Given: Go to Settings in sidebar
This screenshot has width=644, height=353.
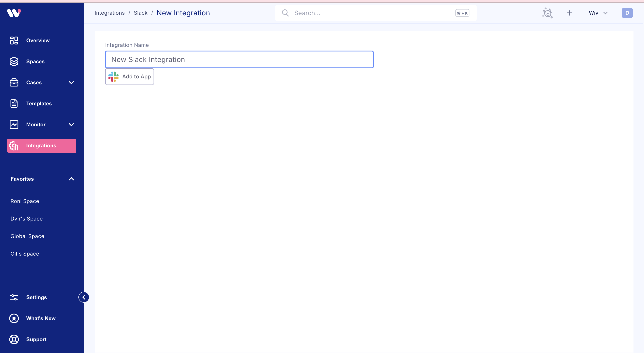Looking at the screenshot, I should [x=37, y=297].
